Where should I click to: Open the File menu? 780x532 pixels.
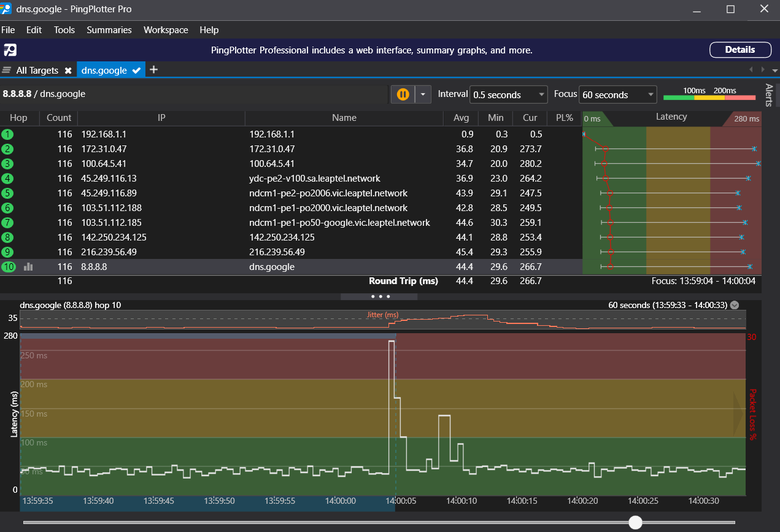pos(8,29)
